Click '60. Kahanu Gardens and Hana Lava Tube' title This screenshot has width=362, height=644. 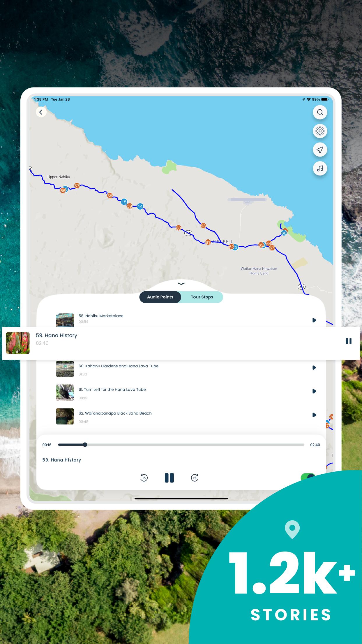119,366
